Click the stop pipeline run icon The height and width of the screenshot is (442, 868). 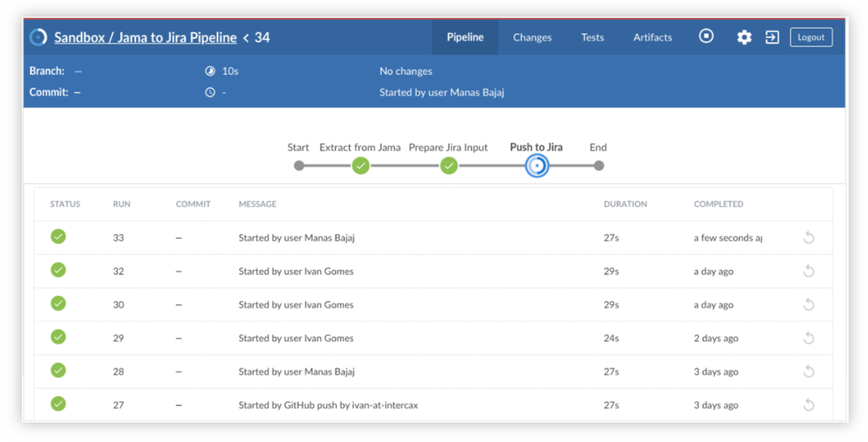(x=706, y=36)
